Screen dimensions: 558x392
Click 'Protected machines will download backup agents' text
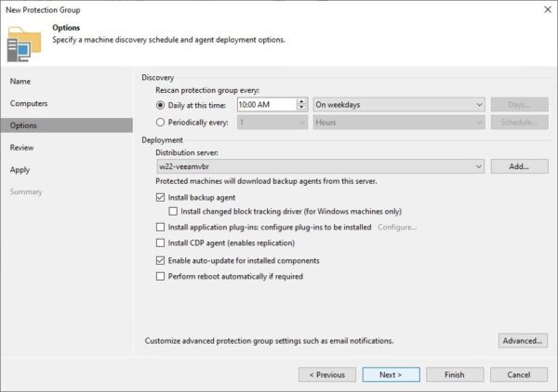(x=266, y=181)
